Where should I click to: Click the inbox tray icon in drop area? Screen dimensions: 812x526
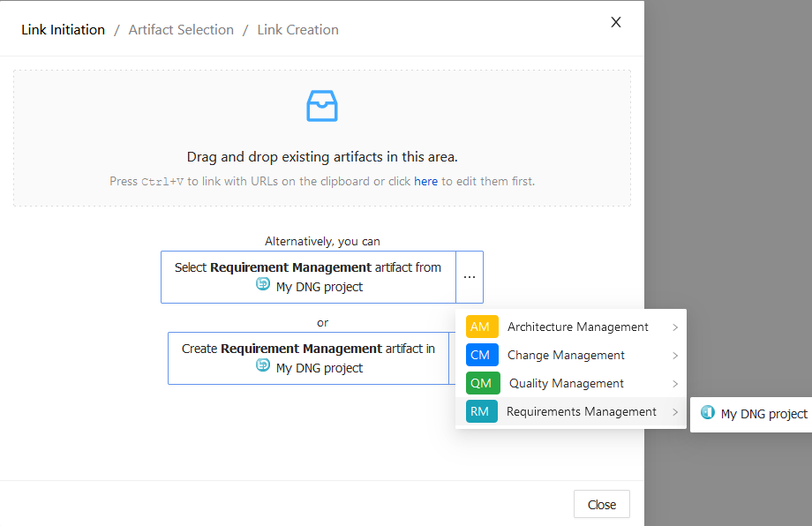(322, 106)
